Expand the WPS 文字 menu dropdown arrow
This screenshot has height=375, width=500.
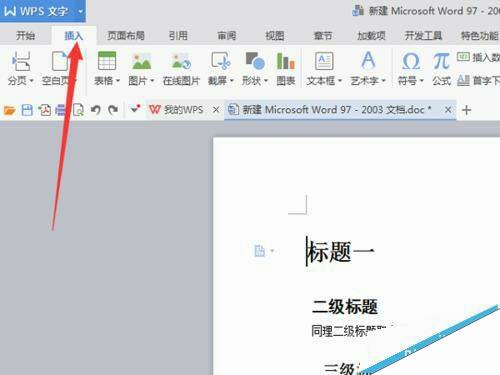80,12
